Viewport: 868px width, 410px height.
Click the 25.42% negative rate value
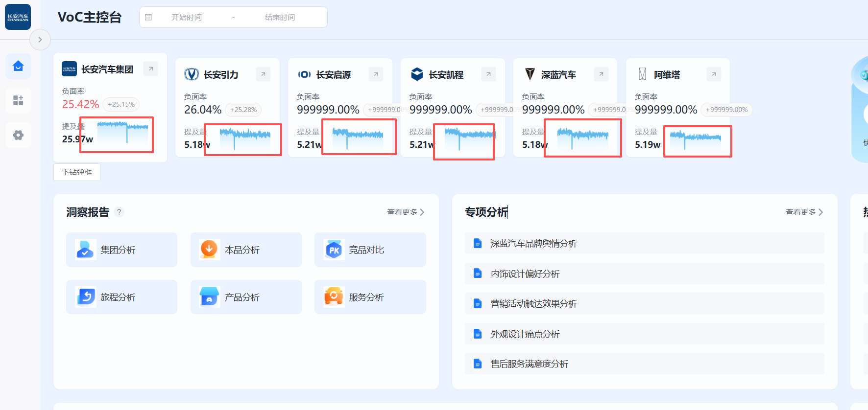tap(80, 104)
